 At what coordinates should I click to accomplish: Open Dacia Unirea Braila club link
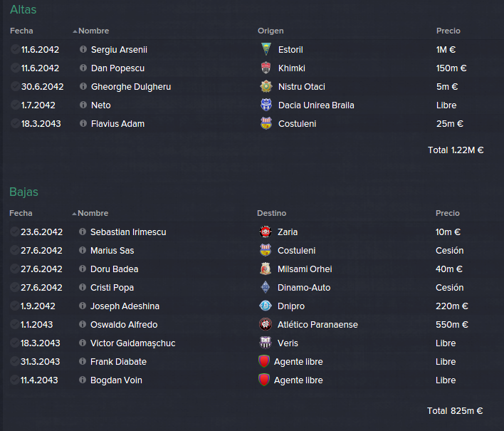316,105
